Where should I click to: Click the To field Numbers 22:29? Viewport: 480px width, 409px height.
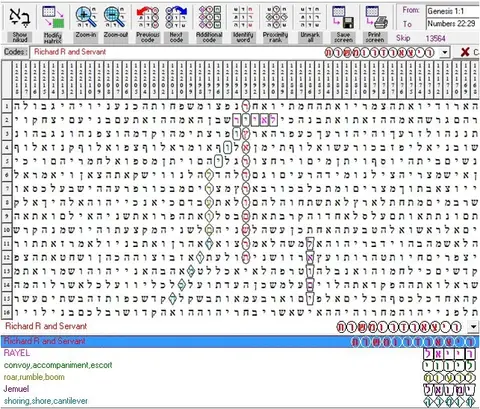click(453, 24)
